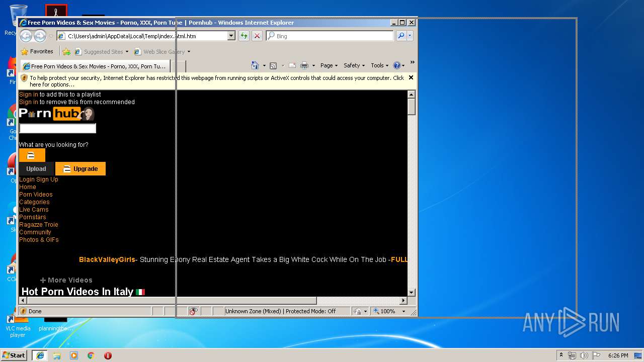Click the network tray icon
This screenshot has height=362, width=644.
pos(572,355)
